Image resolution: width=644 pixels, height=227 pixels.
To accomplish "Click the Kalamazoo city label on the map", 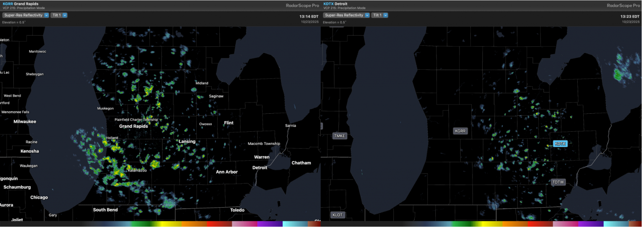I will [137, 170].
